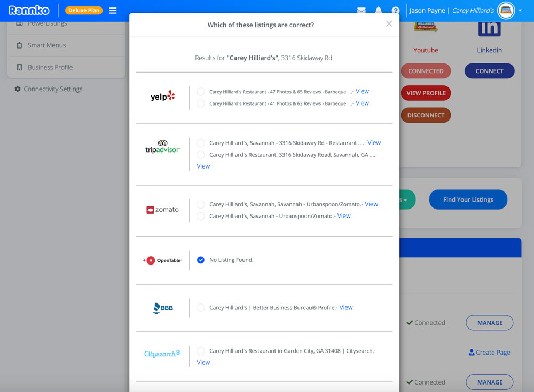Open Business Profile in sidebar
Screen dimensions: 534x392
click(x=66, y=67)
